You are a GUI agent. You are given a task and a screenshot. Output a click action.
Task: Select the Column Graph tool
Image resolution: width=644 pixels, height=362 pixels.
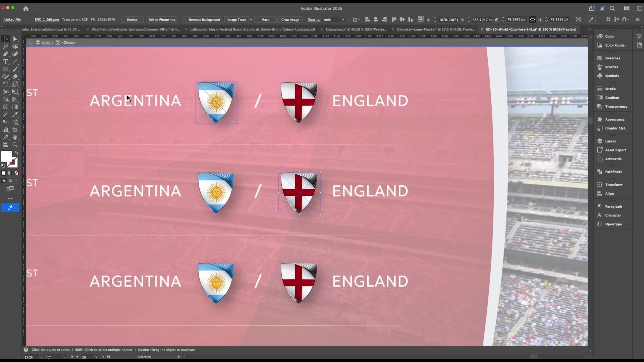pyautogui.click(x=5, y=129)
